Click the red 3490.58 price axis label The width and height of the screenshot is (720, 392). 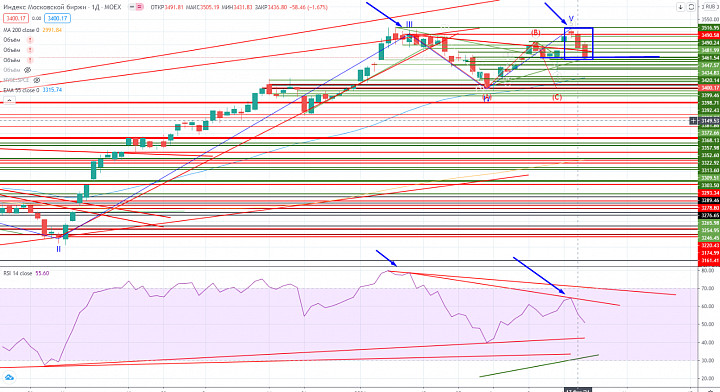coord(709,35)
